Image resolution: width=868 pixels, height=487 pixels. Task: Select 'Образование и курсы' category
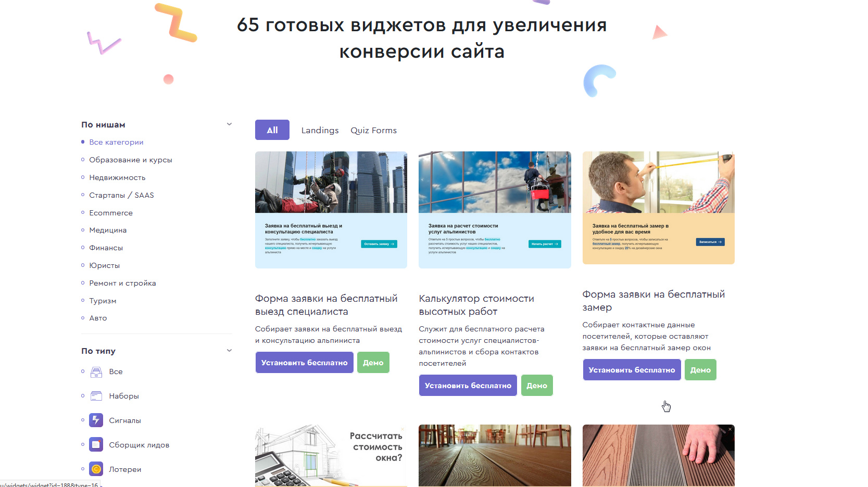(x=131, y=160)
